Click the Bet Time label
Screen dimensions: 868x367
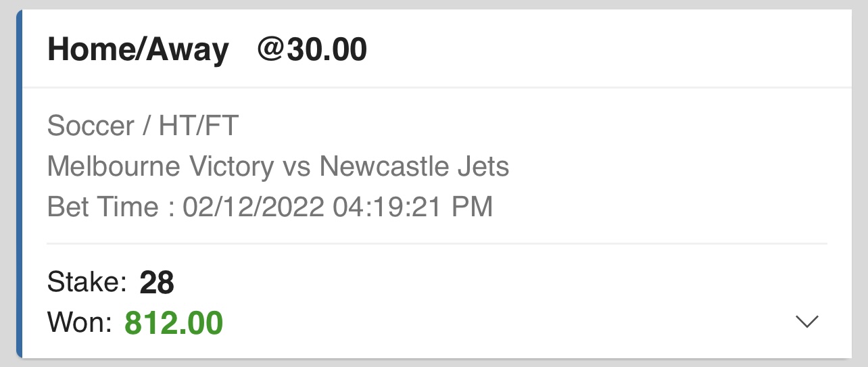pyautogui.click(x=103, y=207)
